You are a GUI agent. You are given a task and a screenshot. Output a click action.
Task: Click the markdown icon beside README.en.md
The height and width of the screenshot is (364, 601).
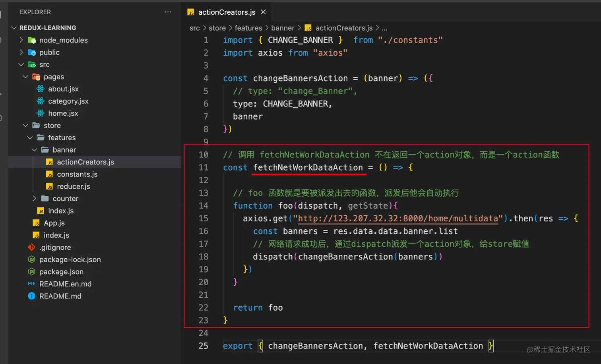(x=32, y=284)
